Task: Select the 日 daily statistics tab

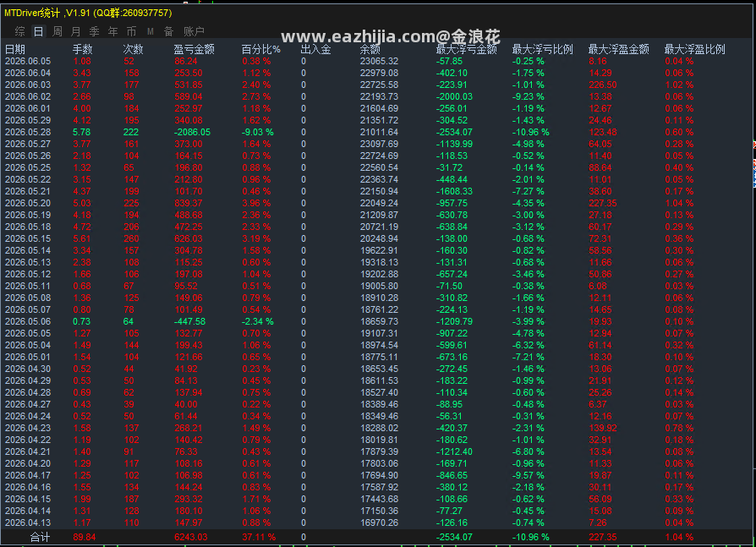Action: [x=39, y=32]
